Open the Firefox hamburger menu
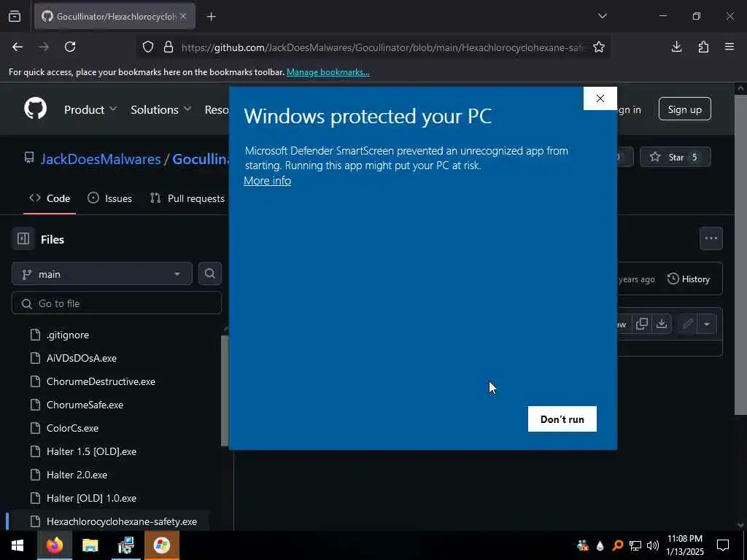The height and width of the screenshot is (560, 747). [x=729, y=47]
